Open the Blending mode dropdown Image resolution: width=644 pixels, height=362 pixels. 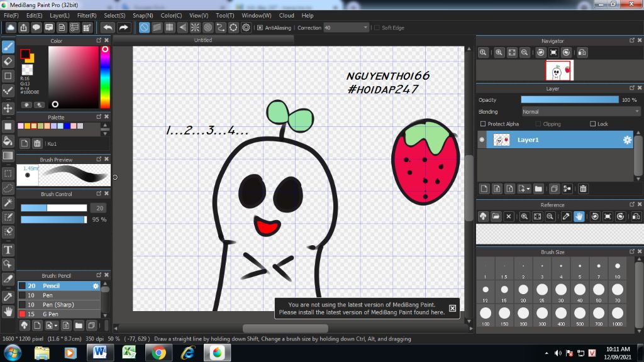pyautogui.click(x=580, y=112)
